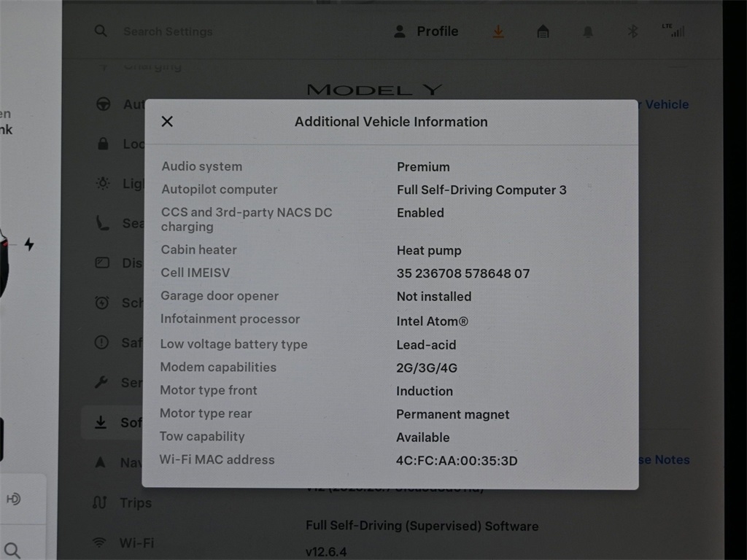The image size is (747, 560).
Task: Open Service settings wrench icon
Action: pyautogui.click(x=101, y=382)
